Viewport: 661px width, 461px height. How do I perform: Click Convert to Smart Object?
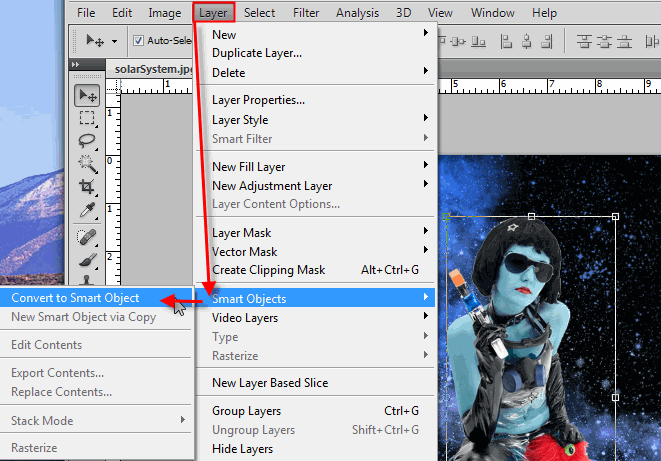75,298
